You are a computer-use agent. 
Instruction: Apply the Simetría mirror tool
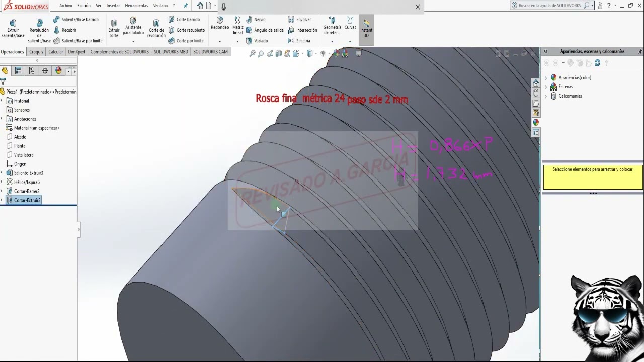point(299,41)
